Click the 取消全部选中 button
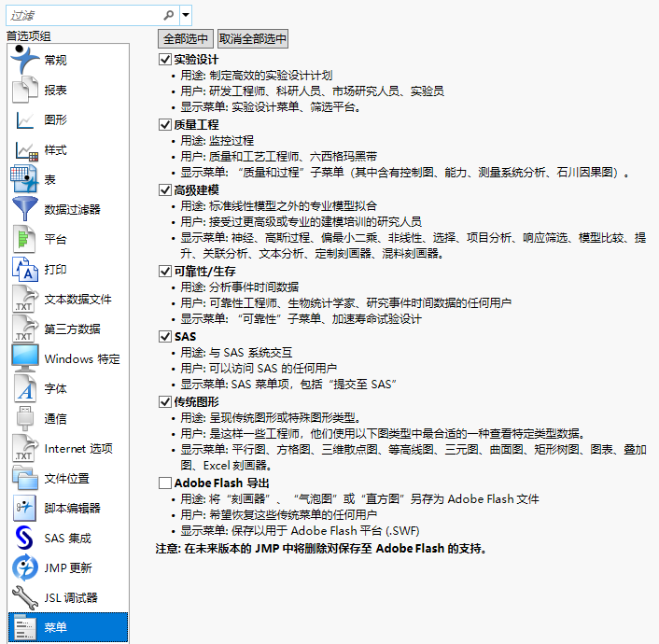This screenshot has height=644, width=659. click(x=253, y=38)
